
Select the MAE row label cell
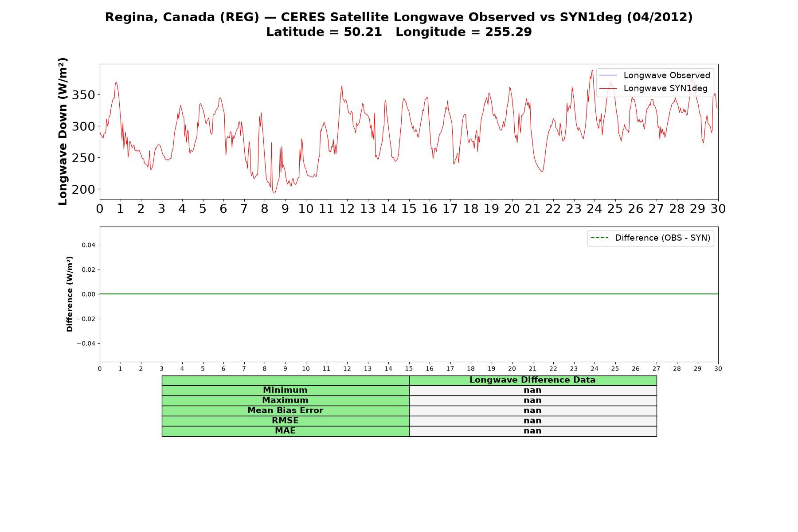(x=286, y=431)
